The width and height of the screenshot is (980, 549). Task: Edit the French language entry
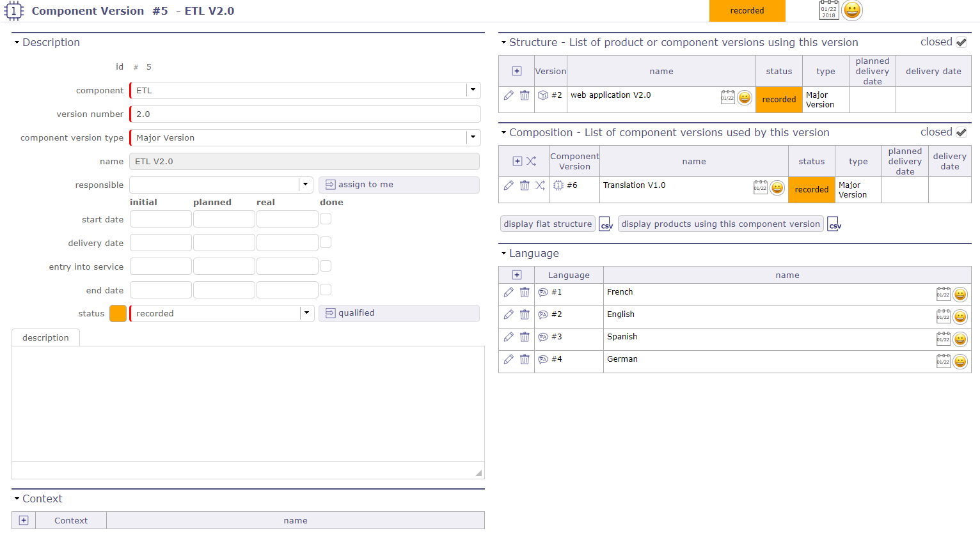509,292
